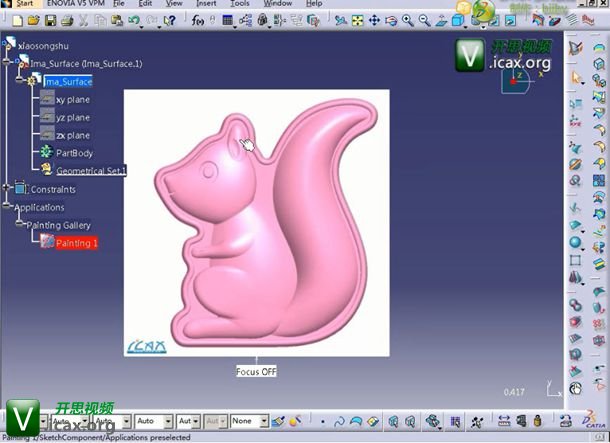This screenshot has width=610, height=443.
Task: Open the Design Table icon
Action: tap(228, 20)
